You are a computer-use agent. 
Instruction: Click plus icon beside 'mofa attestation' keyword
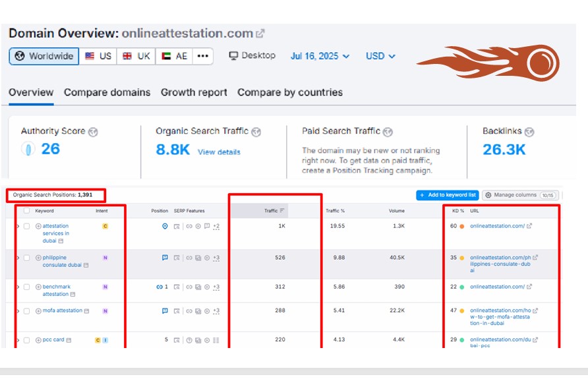tap(38, 311)
